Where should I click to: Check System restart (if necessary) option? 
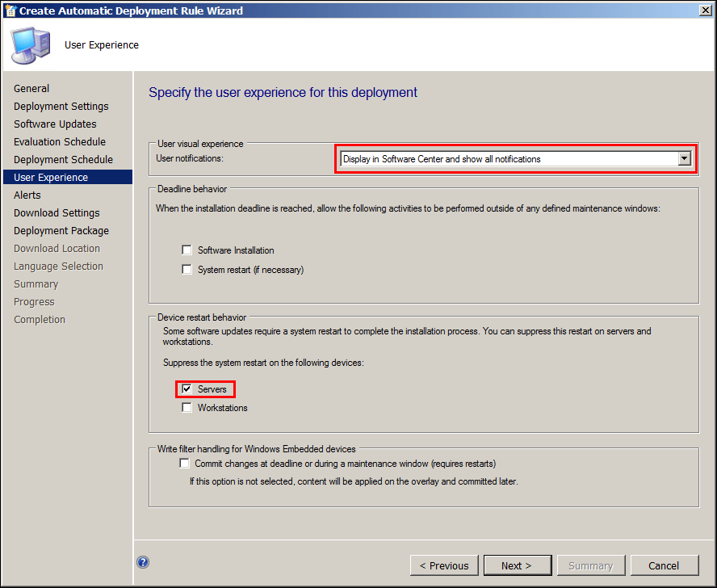187,270
